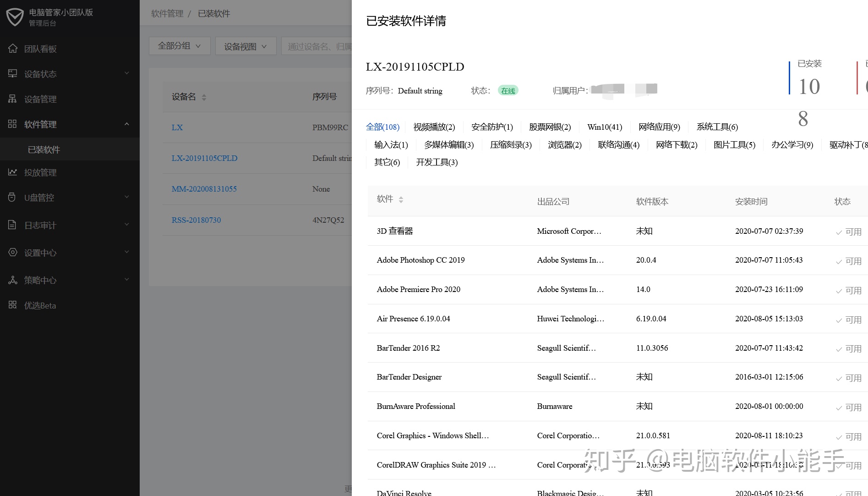868x496 pixels.
Task: Click the 优选Beta icon in sidebar
Action: pos(13,305)
